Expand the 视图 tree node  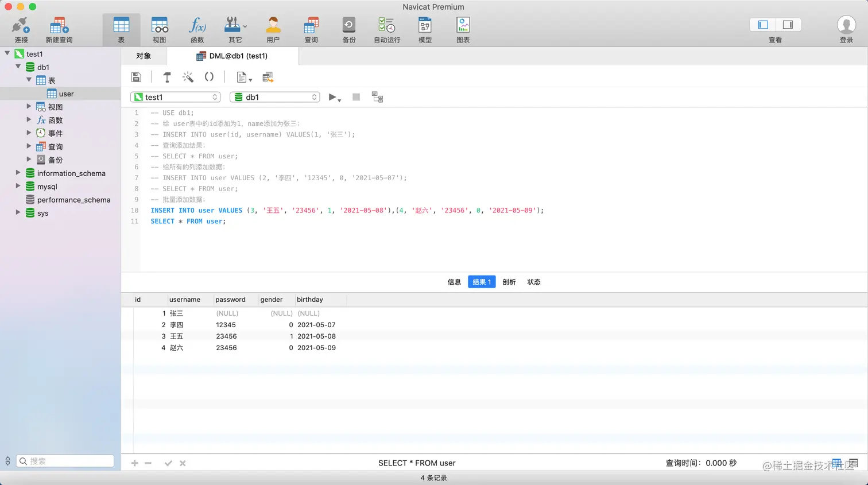(29, 106)
